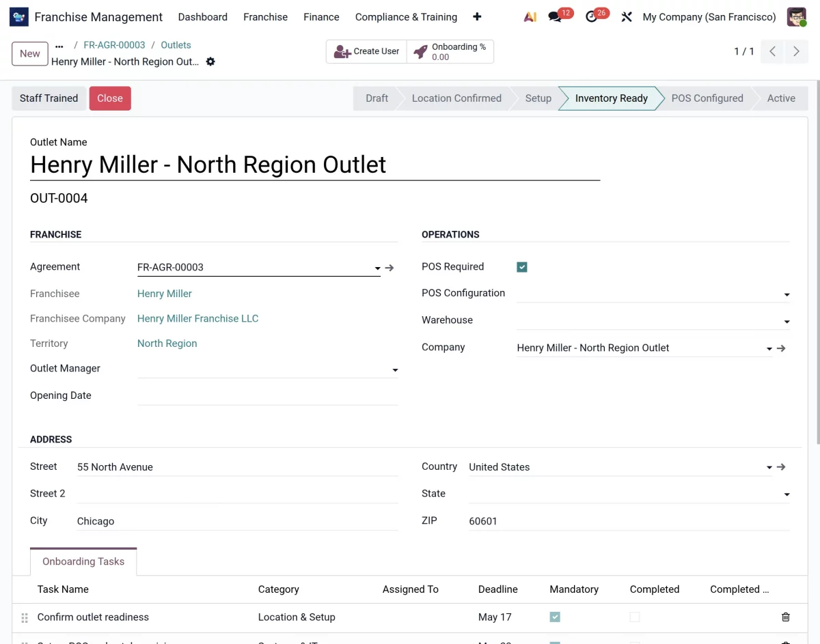
Task: Sort by Category column header
Action: 278,589
